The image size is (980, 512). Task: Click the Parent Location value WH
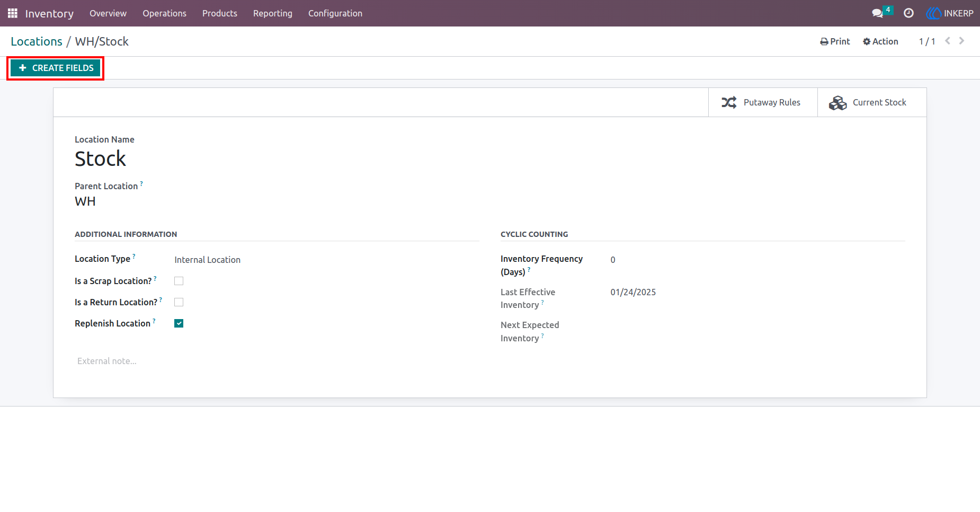pyautogui.click(x=85, y=201)
